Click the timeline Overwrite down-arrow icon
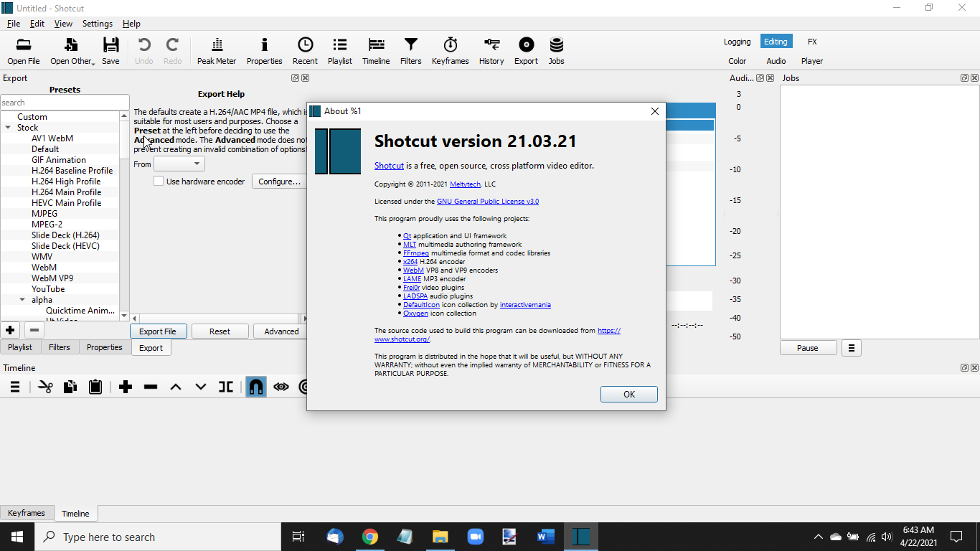Viewport: 980px width, 551px height. point(201,387)
